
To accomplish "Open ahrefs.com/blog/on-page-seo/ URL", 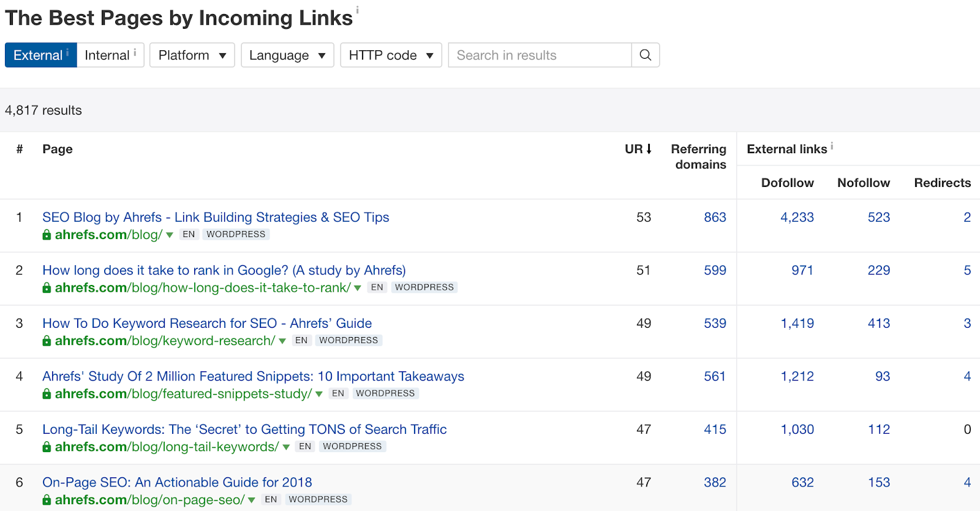I will (150, 500).
